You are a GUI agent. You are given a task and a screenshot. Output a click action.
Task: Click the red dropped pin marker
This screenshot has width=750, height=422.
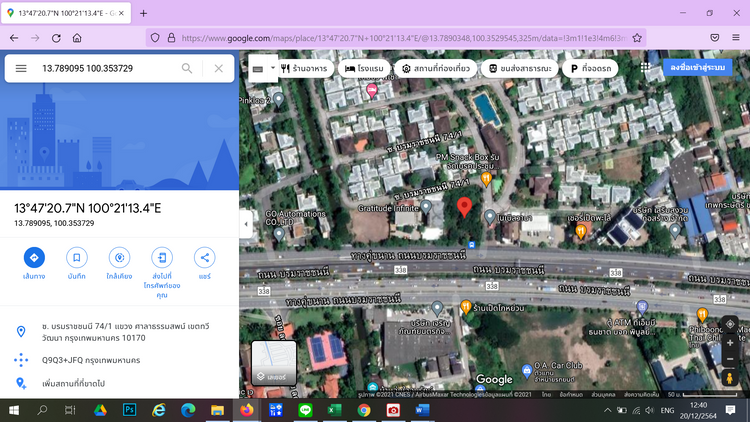pos(464,207)
